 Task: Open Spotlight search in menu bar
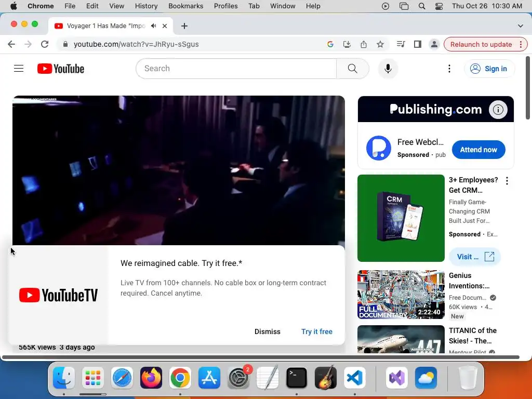[x=421, y=6]
